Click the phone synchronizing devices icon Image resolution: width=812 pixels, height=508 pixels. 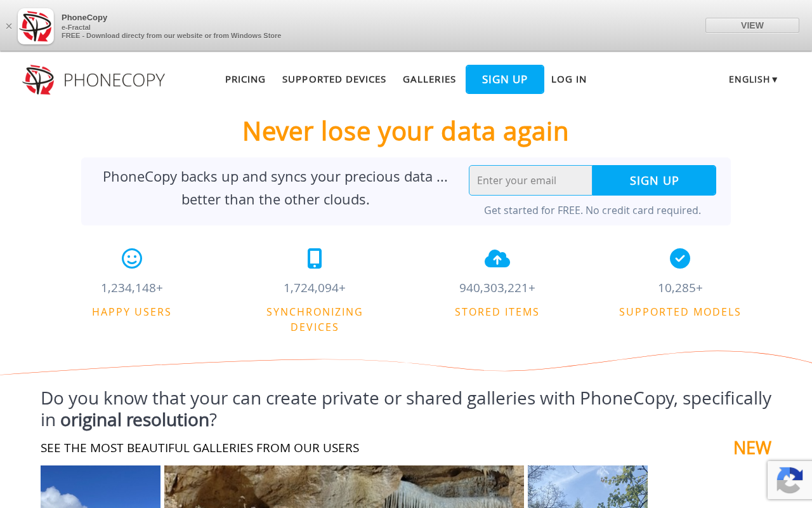tap(315, 258)
